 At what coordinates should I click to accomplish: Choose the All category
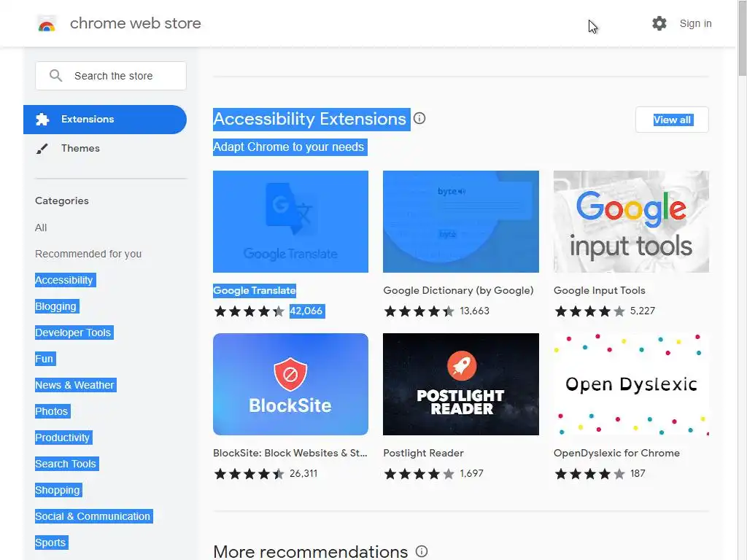coord(41,227)
